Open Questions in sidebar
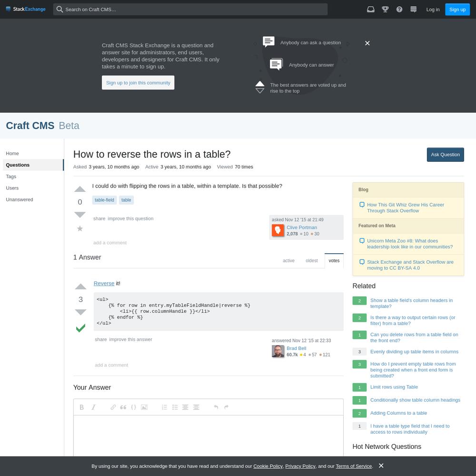Image resolution: width=476 pixels, height=476 pixels. 33,165
